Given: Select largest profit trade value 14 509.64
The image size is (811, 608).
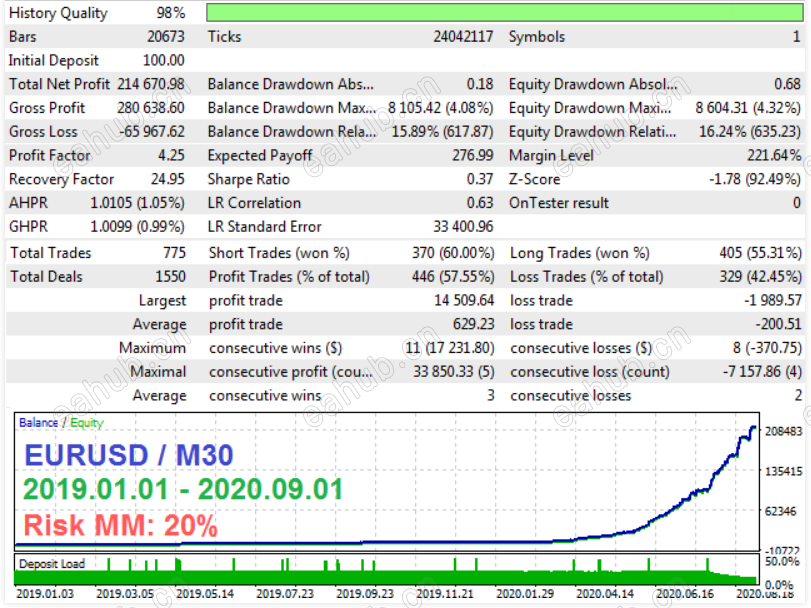Looking at the screenshot, I should coord(464,300).
